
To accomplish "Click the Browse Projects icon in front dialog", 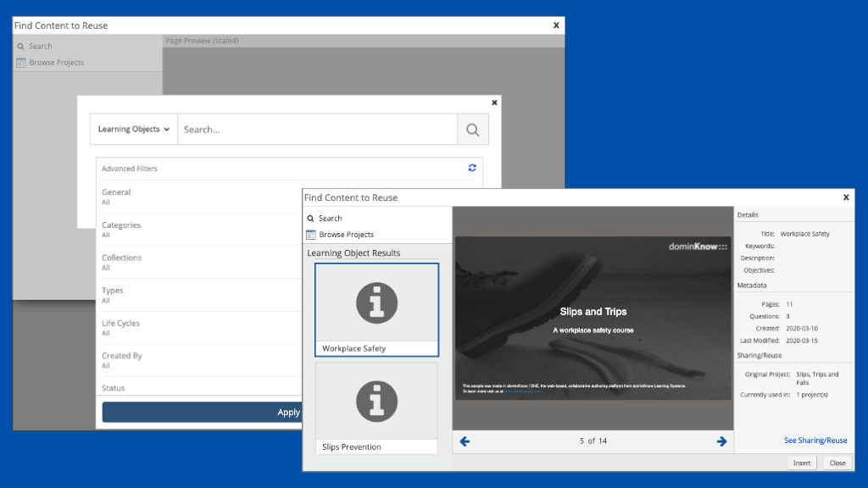I will (311, 235).
